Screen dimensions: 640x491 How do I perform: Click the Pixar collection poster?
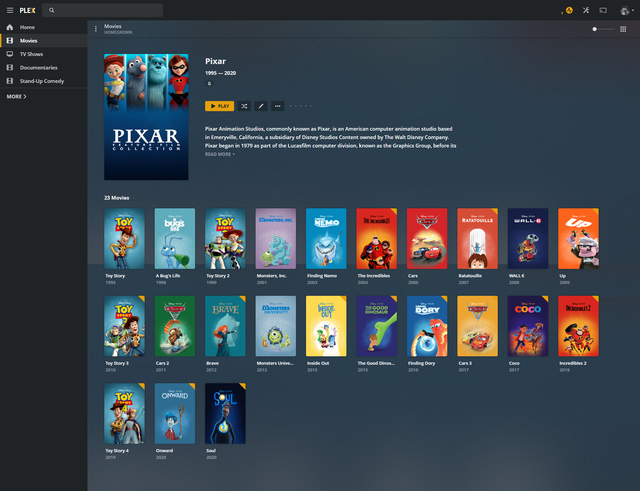(146, 117)
